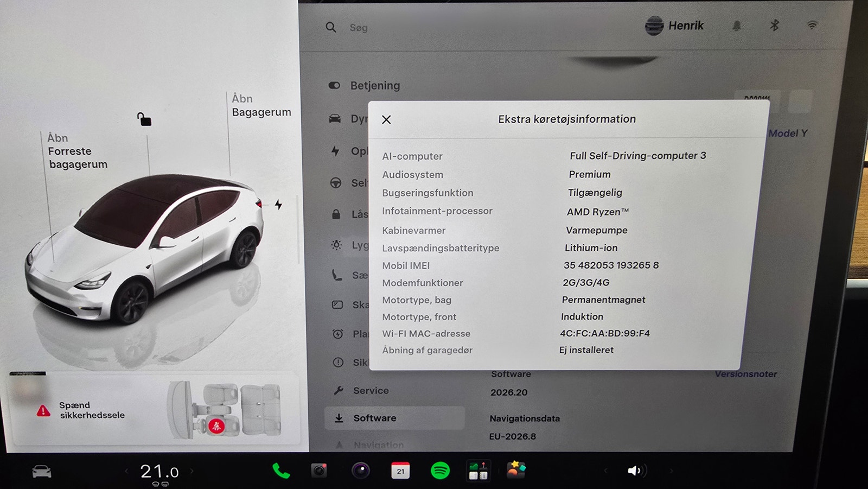The image size is (868, 489).
Task: Increase temperature with right arrow
Action: pos(192,471)
